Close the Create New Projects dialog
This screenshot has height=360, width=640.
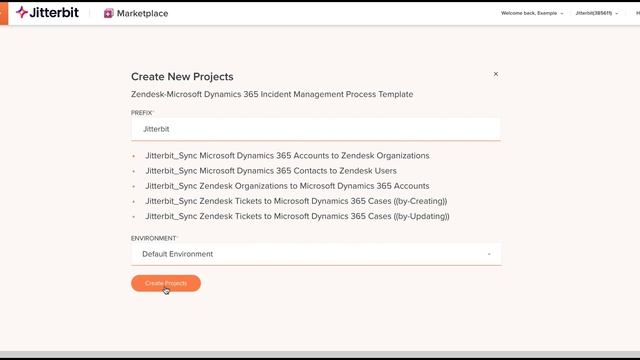(496, 74)
